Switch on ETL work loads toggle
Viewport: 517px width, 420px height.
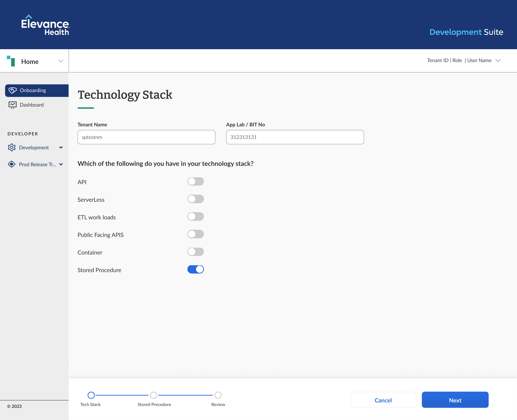tap(195, 217)
